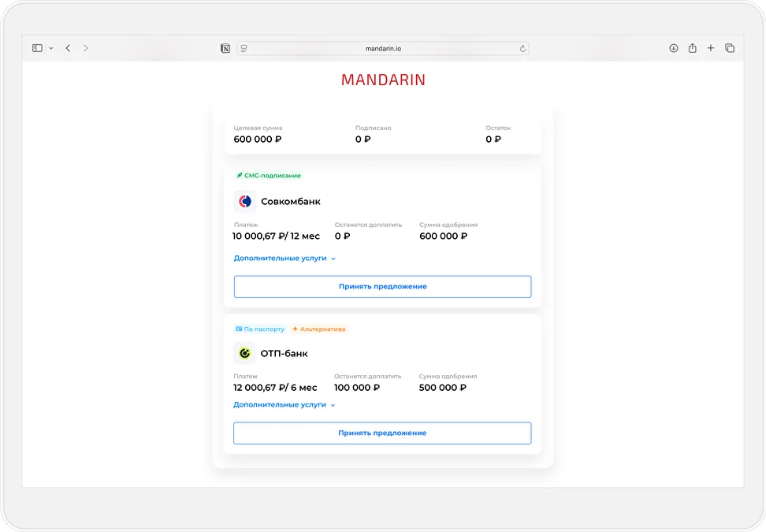766x532 pixels.
Task: Click the СМС-подписание badge
Action: (269, 176)
